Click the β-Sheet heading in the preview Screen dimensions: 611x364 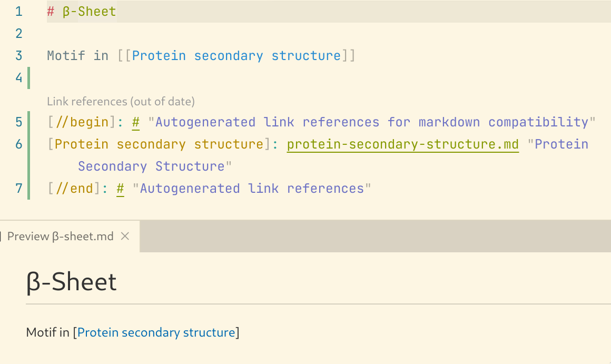pyautogui.click(x=71, y=282)
